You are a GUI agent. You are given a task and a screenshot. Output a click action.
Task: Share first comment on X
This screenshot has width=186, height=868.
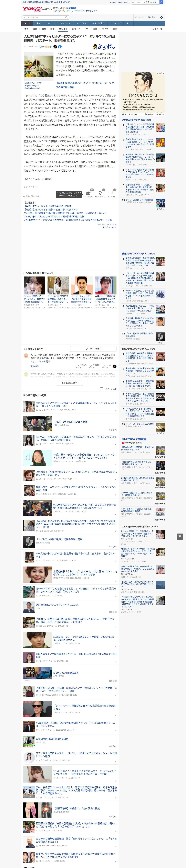[115, 366]
